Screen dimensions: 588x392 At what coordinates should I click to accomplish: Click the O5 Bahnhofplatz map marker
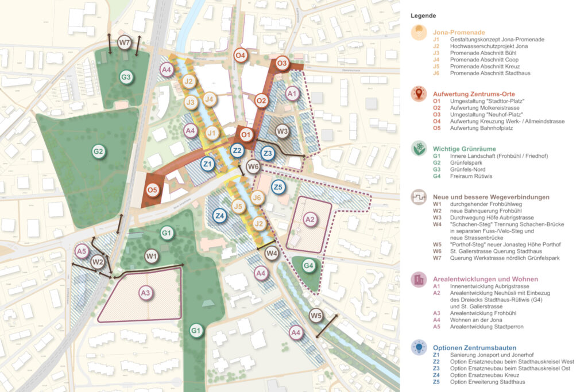(x=152, y=190)
